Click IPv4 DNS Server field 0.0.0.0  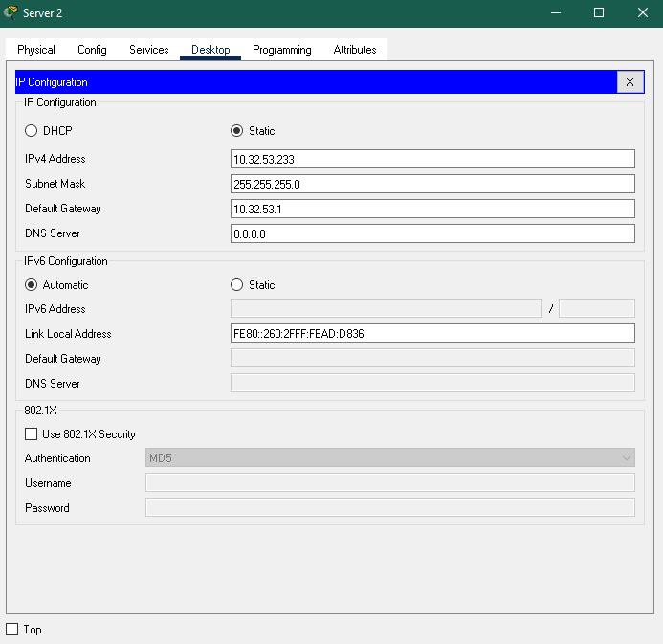tap(432, 233)
